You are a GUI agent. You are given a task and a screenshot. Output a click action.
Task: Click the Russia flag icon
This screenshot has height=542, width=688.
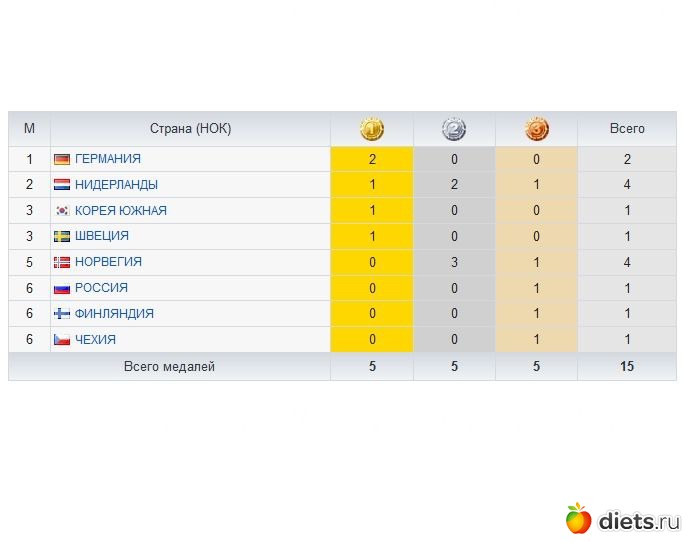(x=62, y=288)
